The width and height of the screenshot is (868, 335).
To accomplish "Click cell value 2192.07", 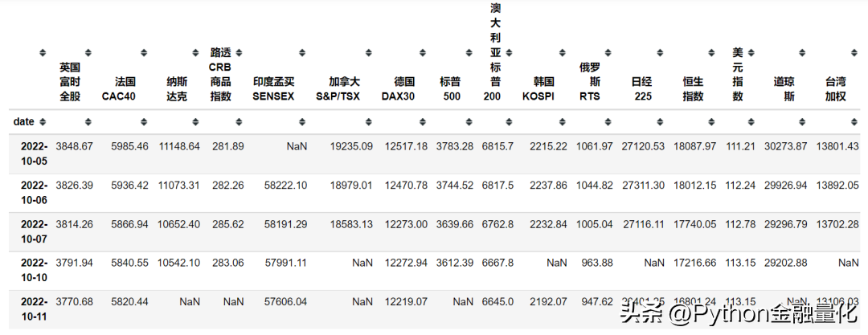I will click(548, 302).
